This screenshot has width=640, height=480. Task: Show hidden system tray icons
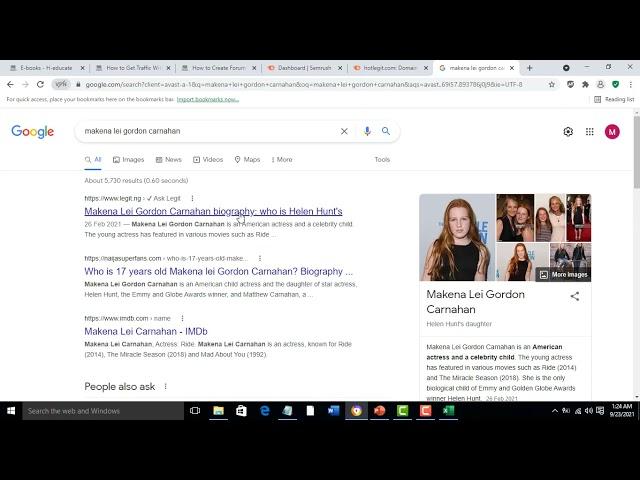[x=555, y=411]
